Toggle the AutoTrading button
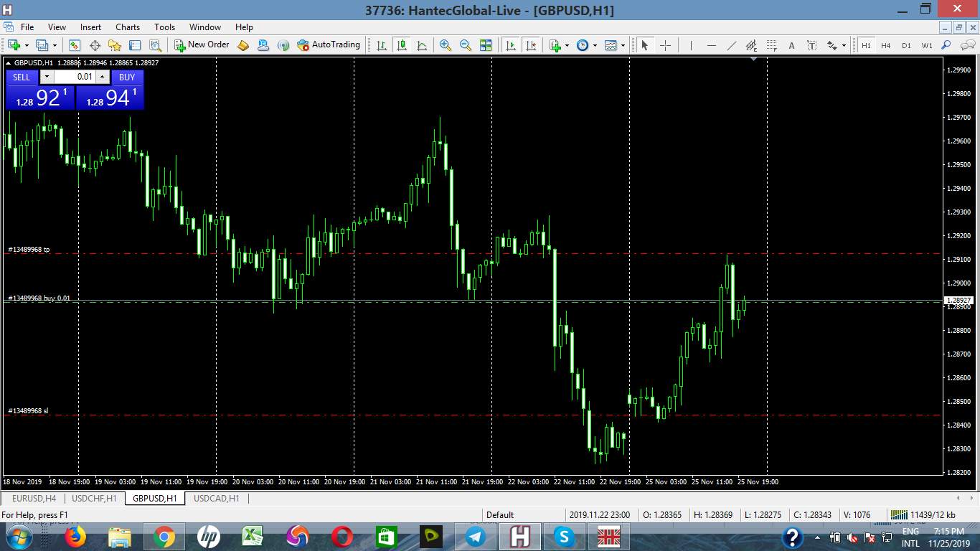Screen dimensions: 980x551 pyautogui.click(x=329, y=45)
